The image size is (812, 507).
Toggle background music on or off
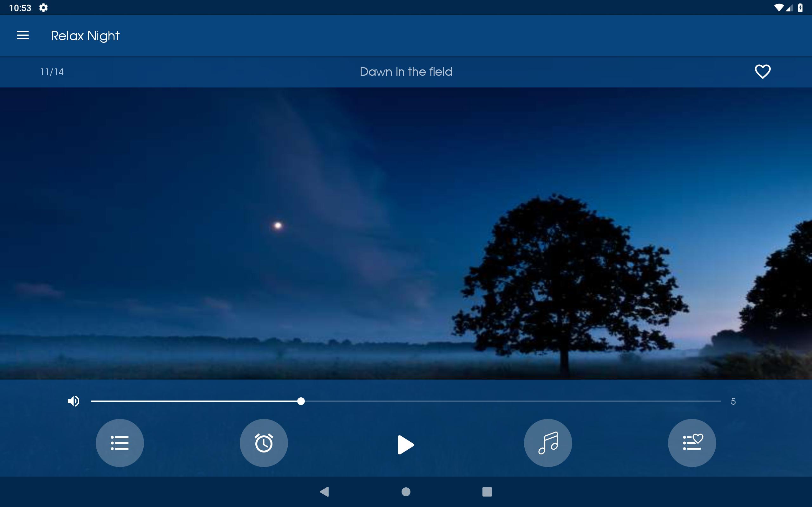(548, 443)
